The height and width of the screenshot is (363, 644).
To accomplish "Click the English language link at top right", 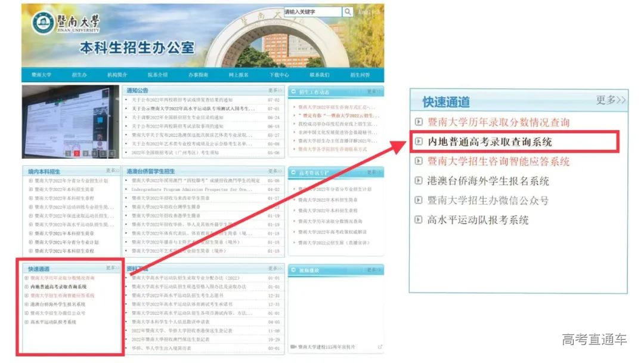I will 371,10.
